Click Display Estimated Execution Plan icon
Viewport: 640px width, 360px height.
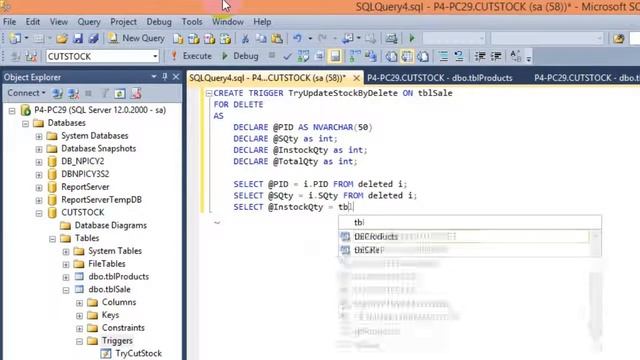(x=303, y=56)
